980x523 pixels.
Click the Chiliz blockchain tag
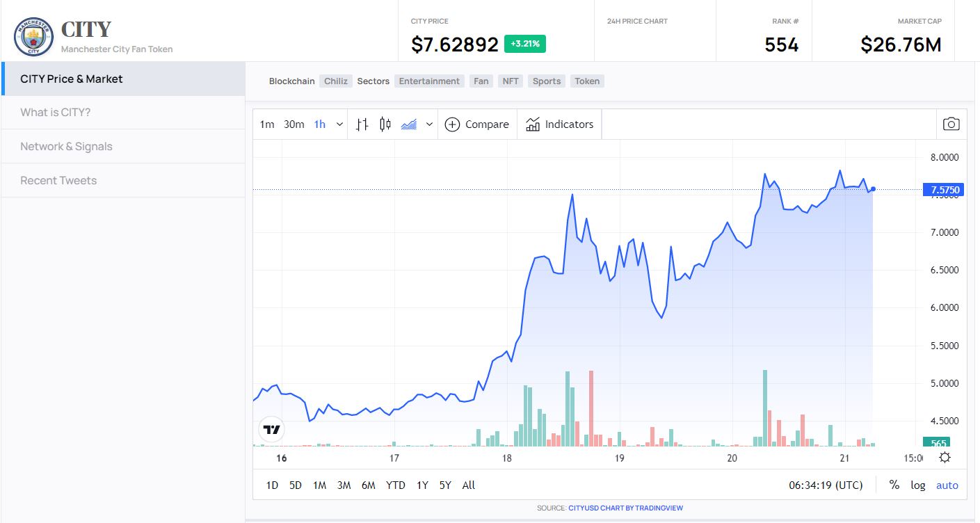[x=336, y=81]
